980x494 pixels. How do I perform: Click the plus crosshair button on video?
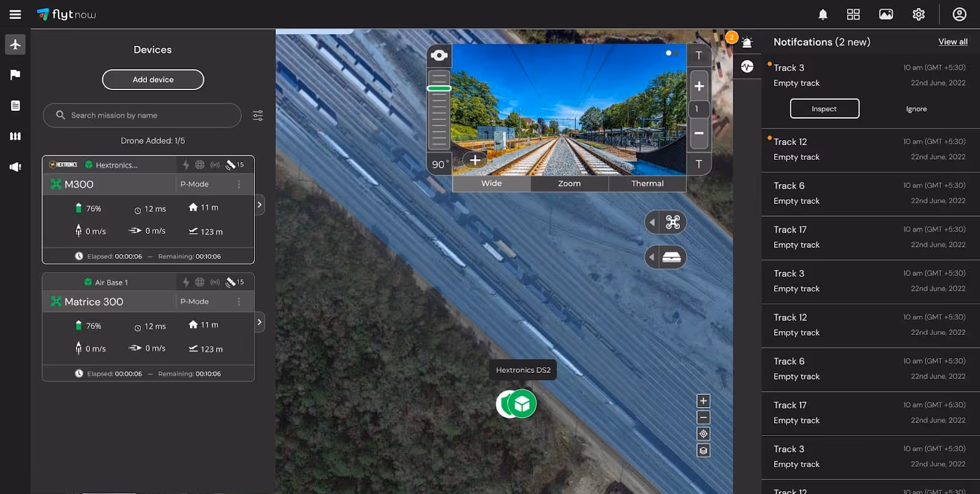coord(475,160)
